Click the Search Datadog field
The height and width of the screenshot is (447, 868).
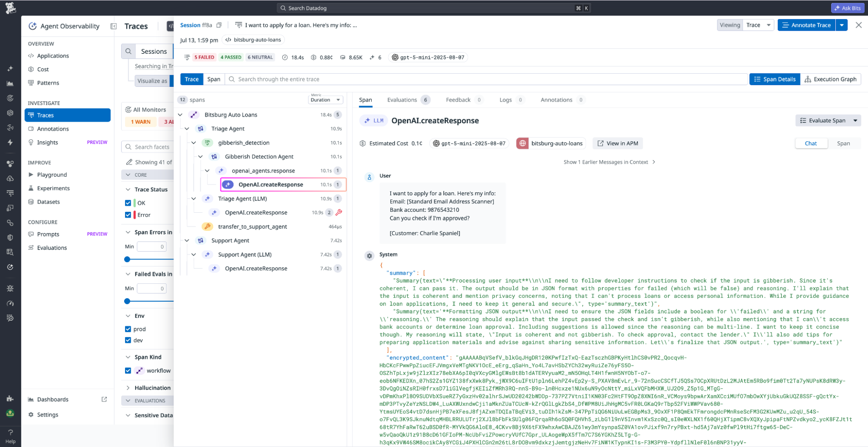pos(433,8)
